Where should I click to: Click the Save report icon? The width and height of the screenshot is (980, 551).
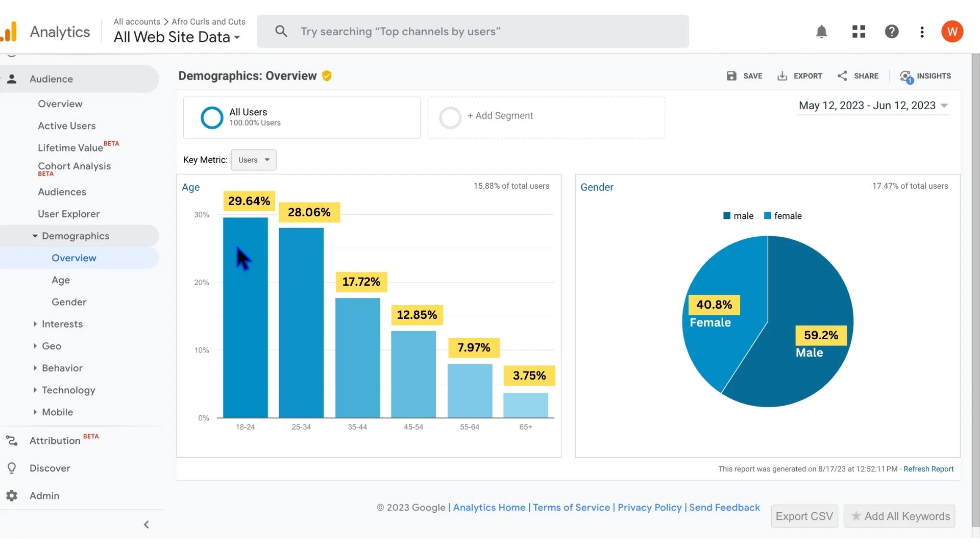pyautogui.click(x=731, y=76)
